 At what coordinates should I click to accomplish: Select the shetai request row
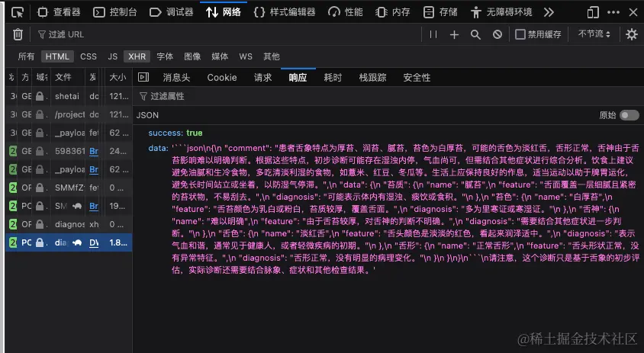(69, 96)
